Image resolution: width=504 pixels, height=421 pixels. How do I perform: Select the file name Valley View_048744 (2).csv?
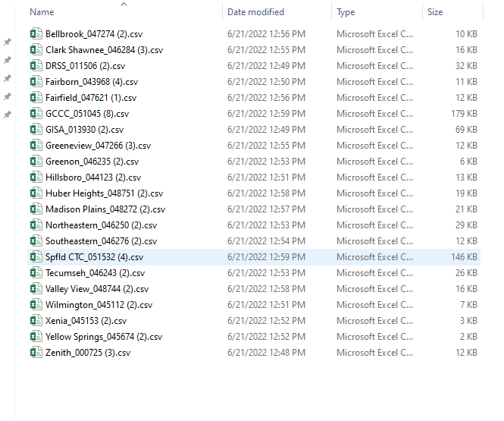coord(97,288)
